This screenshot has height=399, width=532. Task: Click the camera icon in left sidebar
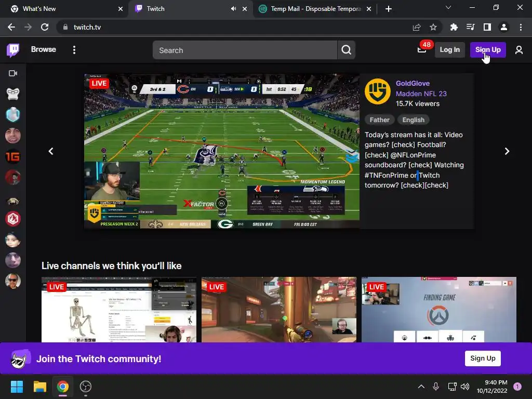pos(13,73)
